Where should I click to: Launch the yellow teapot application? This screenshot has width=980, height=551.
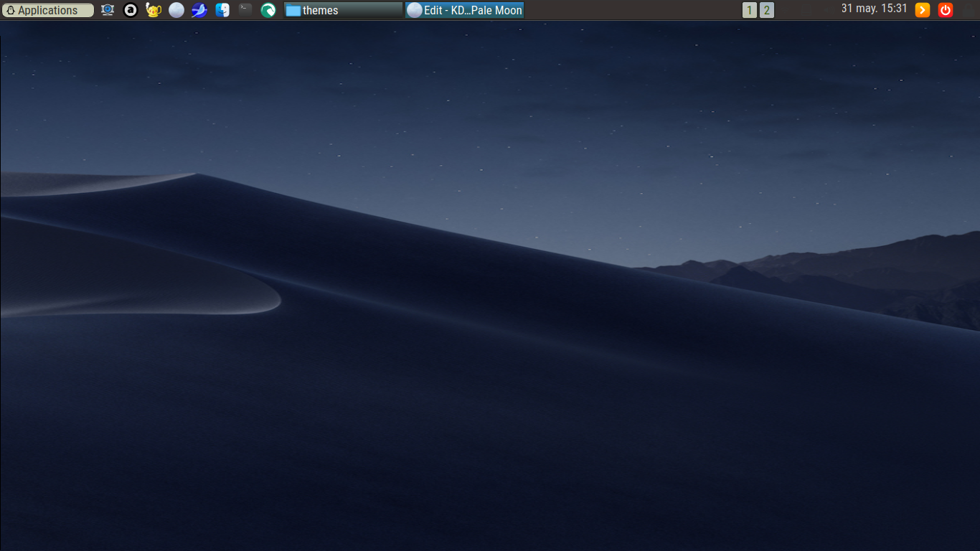154,10
